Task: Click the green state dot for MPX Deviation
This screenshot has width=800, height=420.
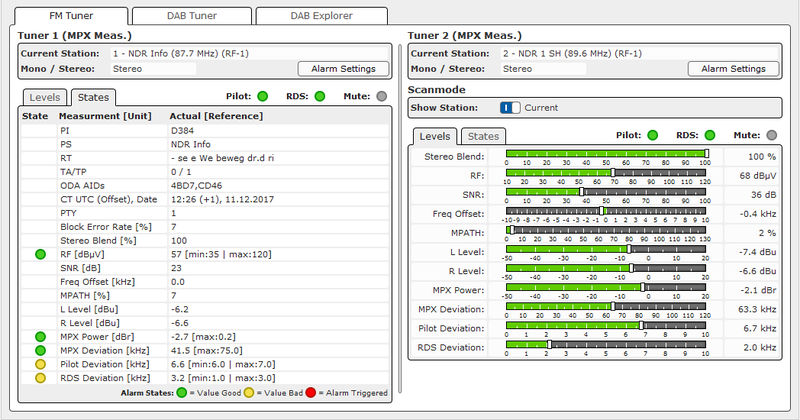Action: pos(40,351)
